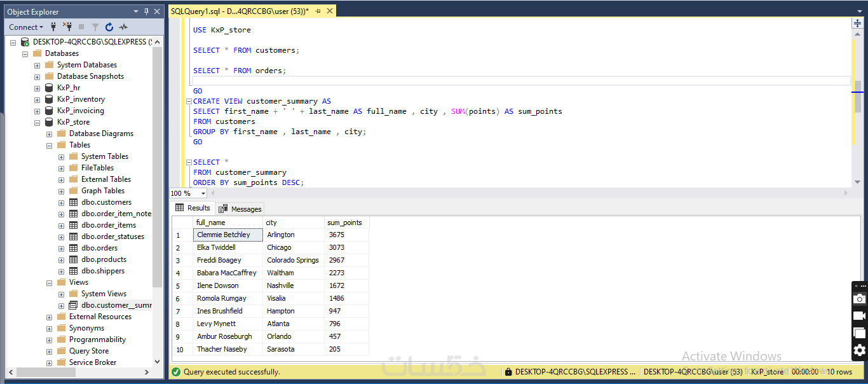
Task: Refresh the Object Explorer tree
Action: (109, 27)
